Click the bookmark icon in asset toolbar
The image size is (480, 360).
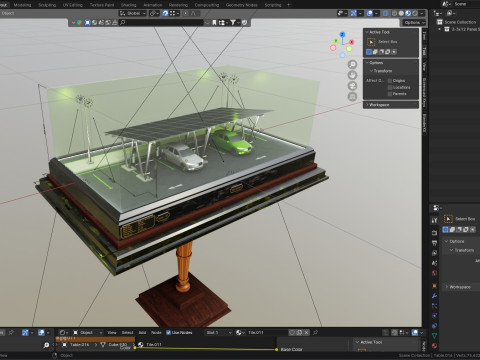click(214, 22)
